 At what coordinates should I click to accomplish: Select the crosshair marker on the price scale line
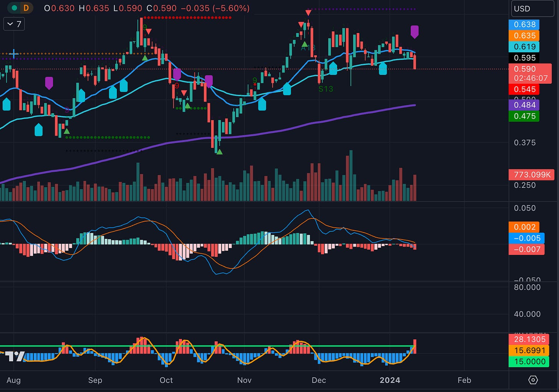(x=14, y=54)
